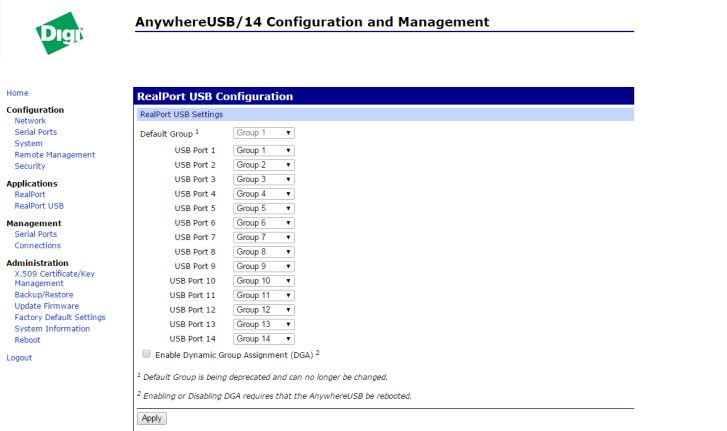Open Security configuration
Image resolution: width=727 pixels, height=431 pixels.
[30, 166]
